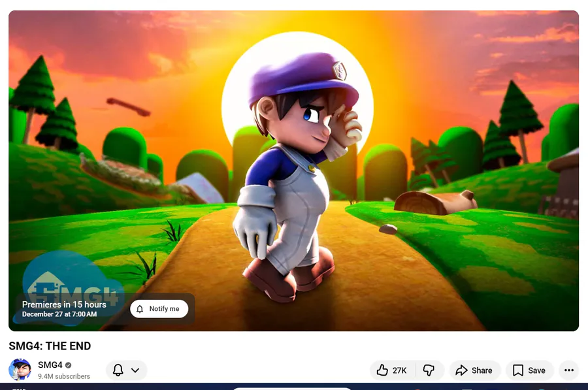Click the Notify me button
This screenshot has height=390, width=588.
tap(159, 308)
